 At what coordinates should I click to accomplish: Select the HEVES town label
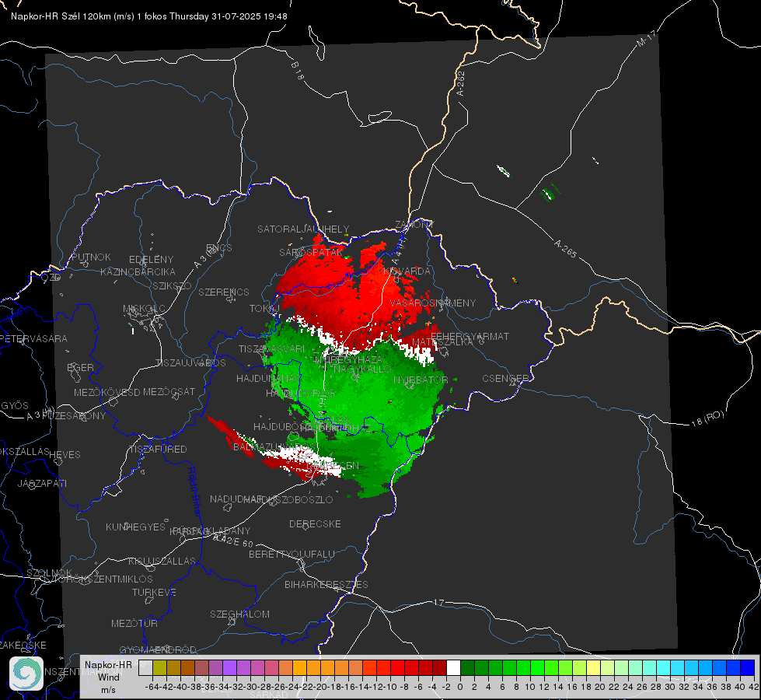65,455
